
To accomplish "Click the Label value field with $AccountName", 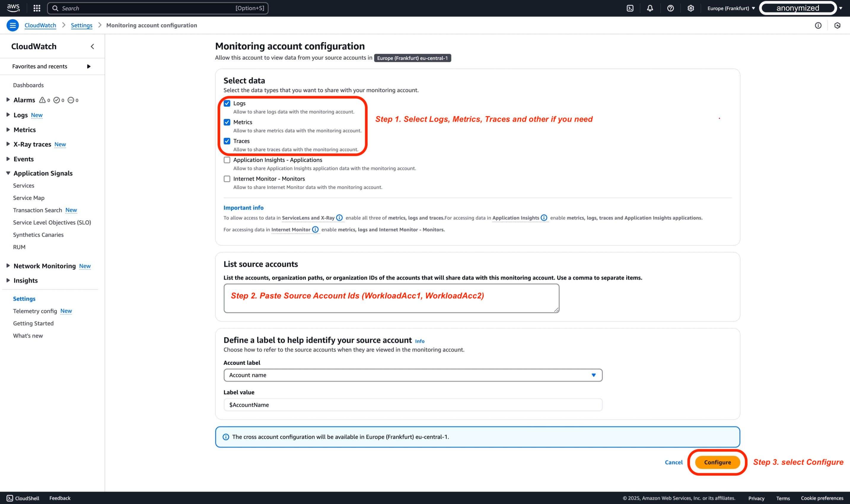I will click(x=413, y=404).
